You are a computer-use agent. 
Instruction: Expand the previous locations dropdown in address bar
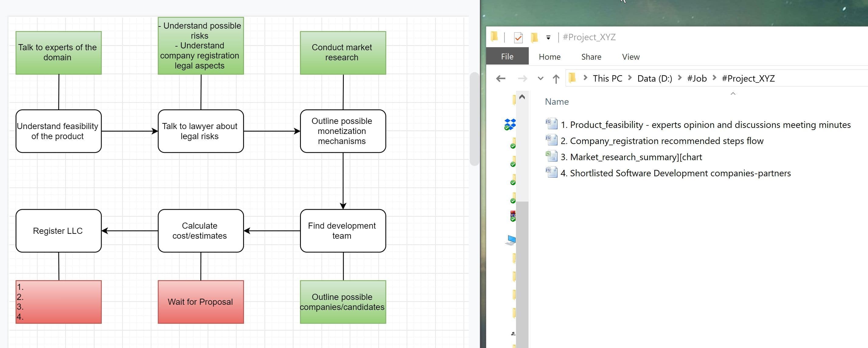tap(540, 78)
